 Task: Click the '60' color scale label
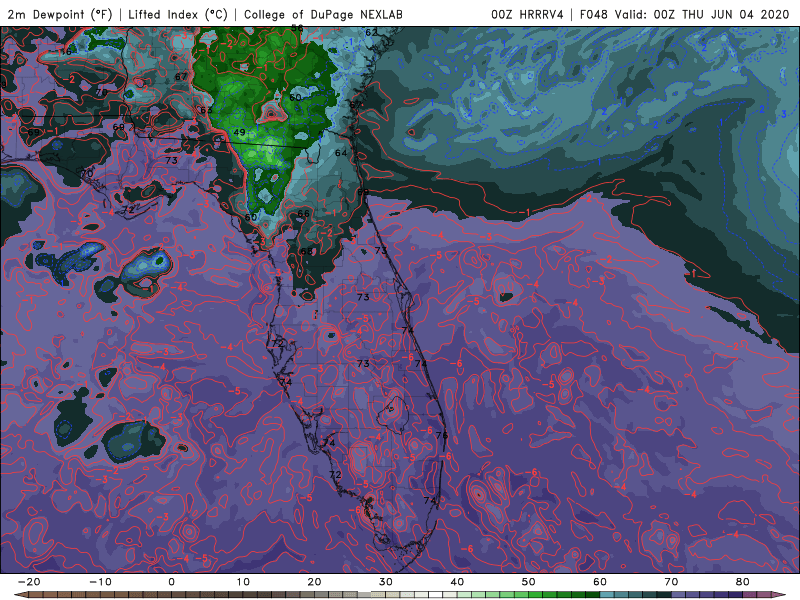pos(600,582)
